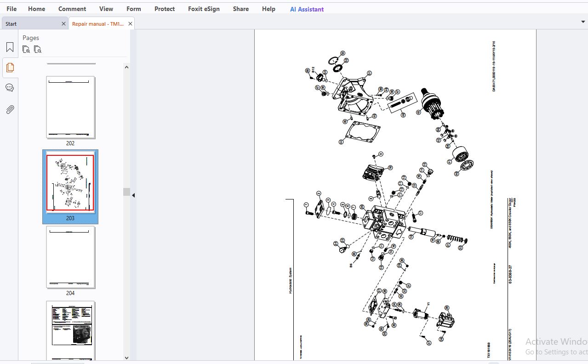Open the Comments panel

tap(10, 88)
